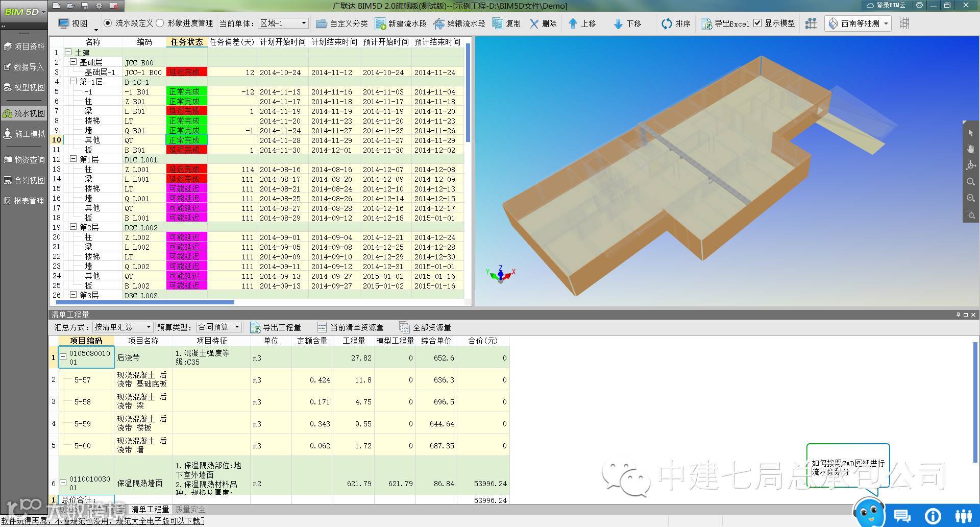The width and height of the screenshot is (980, 527).
Task: Select the 流水段定义 radio button
Action: click(108, 23)
